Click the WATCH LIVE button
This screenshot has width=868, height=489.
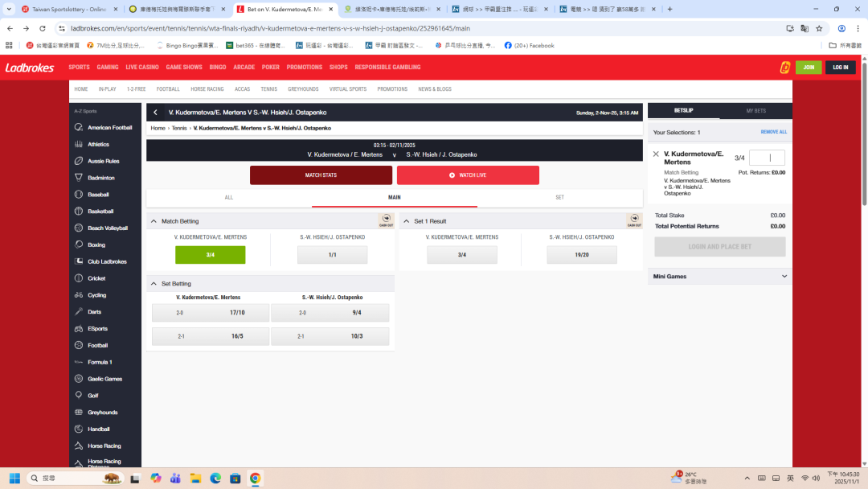click(x=468, y=175)
